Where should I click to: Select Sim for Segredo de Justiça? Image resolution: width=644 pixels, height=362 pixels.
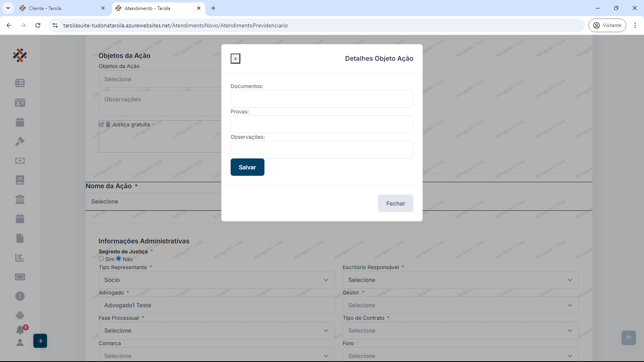pyautogui.click(x=101, y=259)
